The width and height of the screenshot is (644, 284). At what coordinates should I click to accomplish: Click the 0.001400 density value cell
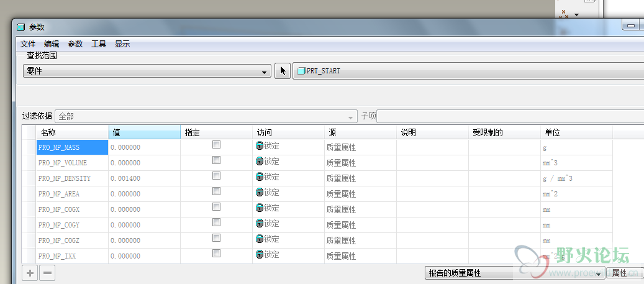coord(145,178)
